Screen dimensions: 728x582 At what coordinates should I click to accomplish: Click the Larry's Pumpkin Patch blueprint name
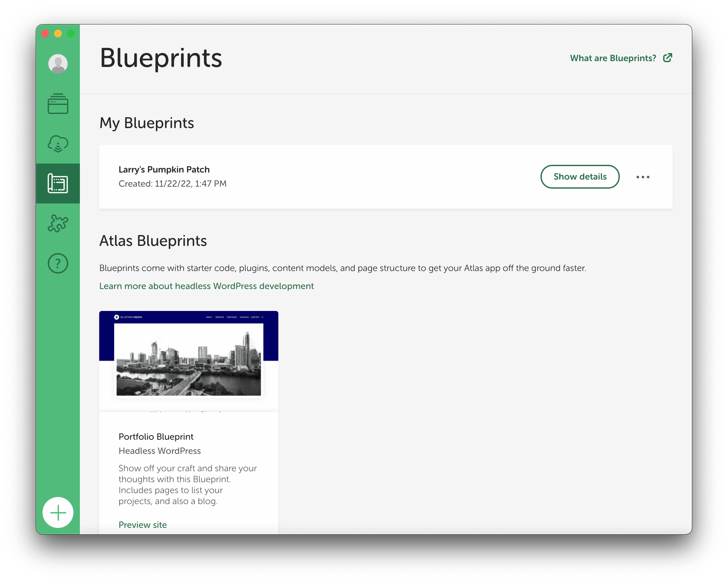(164, 169)
